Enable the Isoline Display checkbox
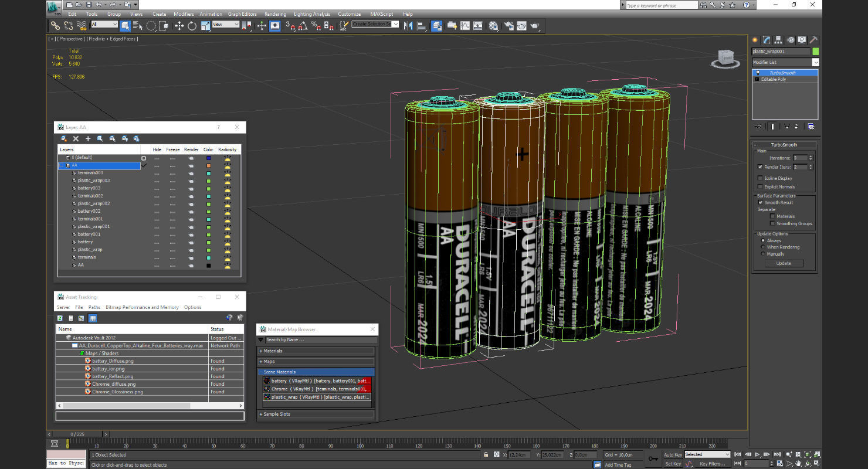This screenshot has width=868, height=469. click(761, 178)
